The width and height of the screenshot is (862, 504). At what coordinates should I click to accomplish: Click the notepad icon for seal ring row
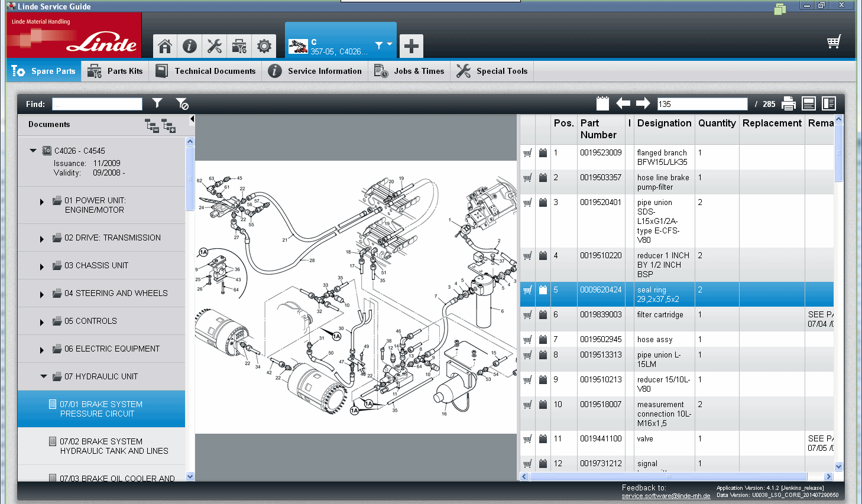(543, 290)
